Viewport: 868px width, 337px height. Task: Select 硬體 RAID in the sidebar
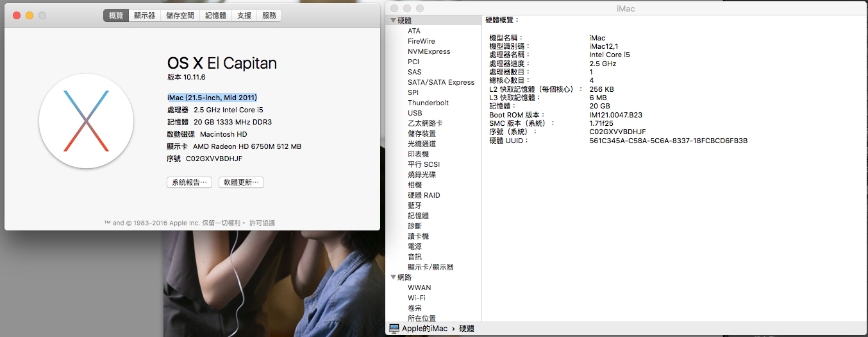pos(424,195)
